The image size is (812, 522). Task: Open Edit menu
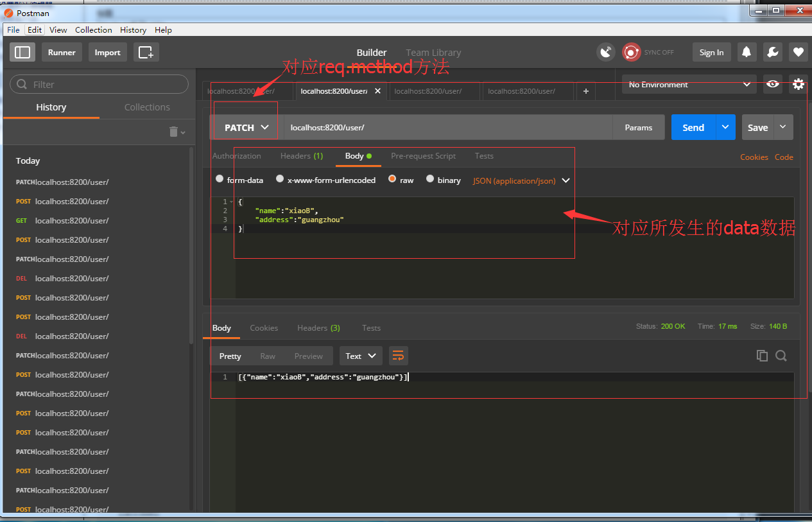(x=35, y=30)
